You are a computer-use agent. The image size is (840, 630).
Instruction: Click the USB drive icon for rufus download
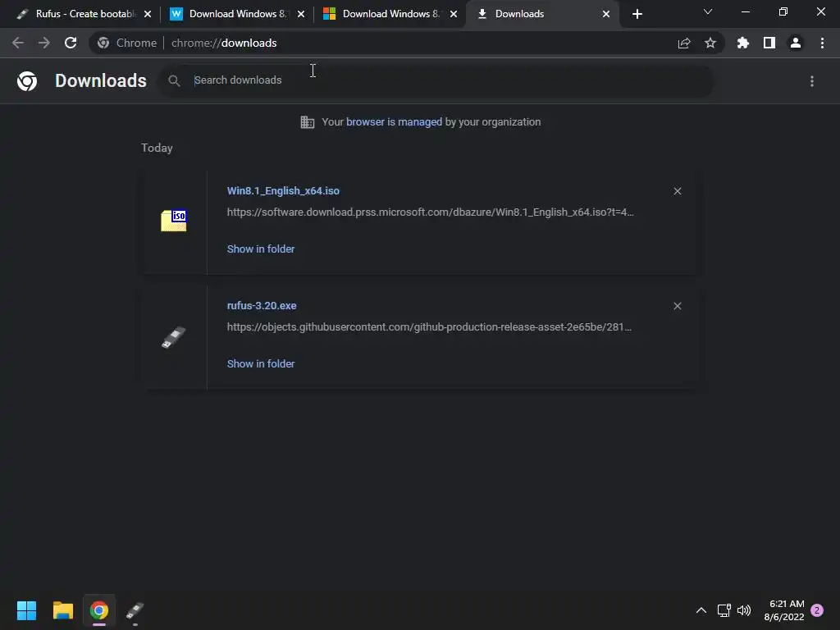(174, 337)
